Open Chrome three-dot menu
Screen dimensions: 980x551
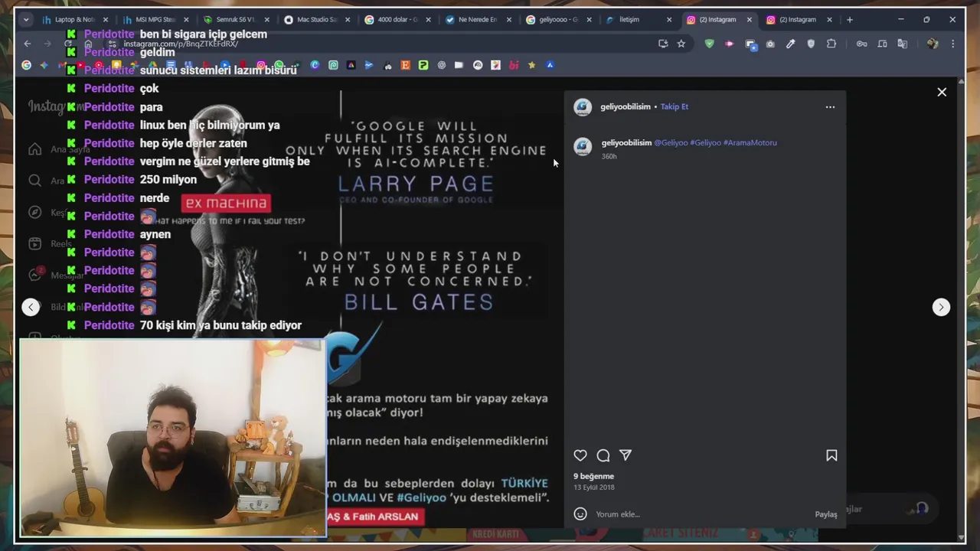click(x=952, y=44)
